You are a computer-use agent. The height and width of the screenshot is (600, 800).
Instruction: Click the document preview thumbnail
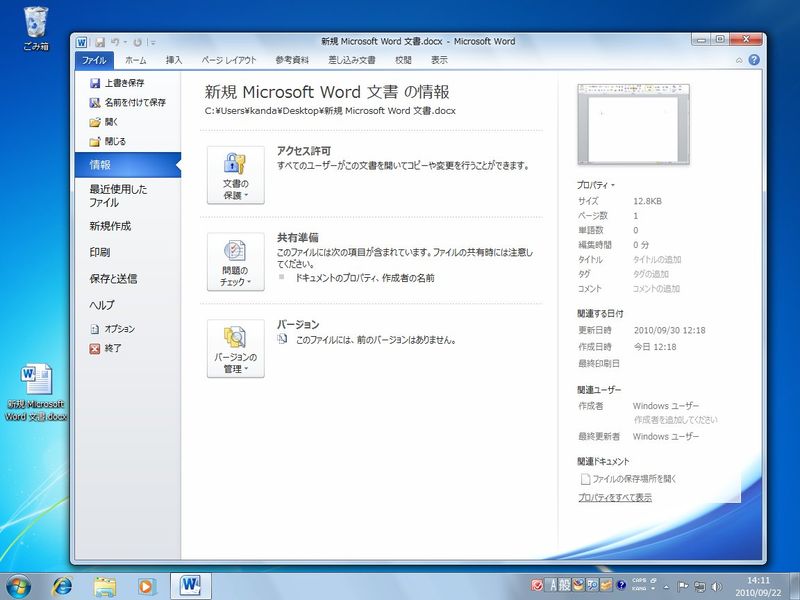(x=633, y=124)
